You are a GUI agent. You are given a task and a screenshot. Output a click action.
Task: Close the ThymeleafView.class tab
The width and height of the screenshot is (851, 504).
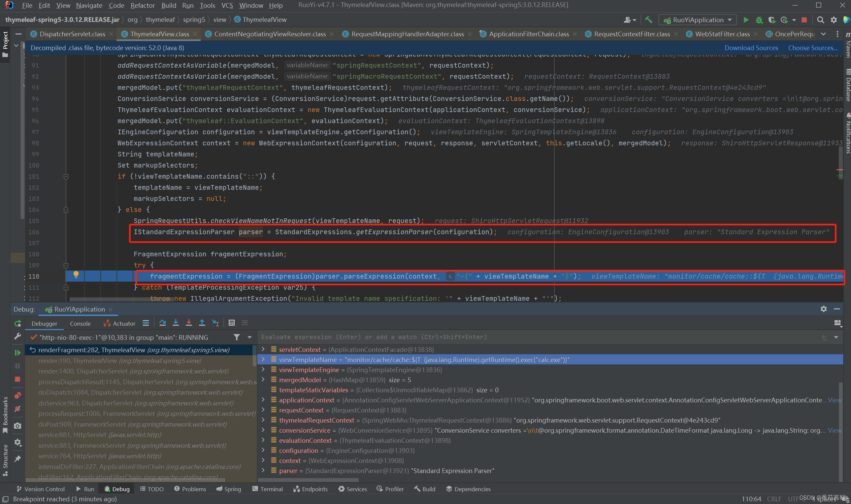(195, 34)
